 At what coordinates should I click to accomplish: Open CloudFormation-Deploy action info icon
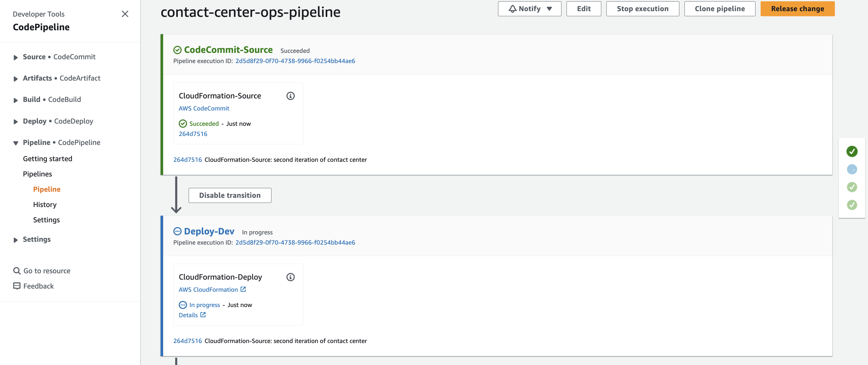[291, 277]
